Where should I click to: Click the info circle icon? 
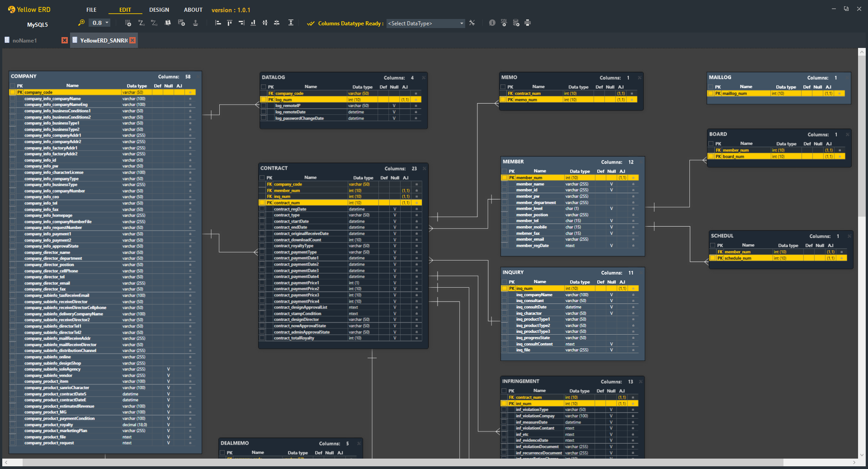(492, 23)
